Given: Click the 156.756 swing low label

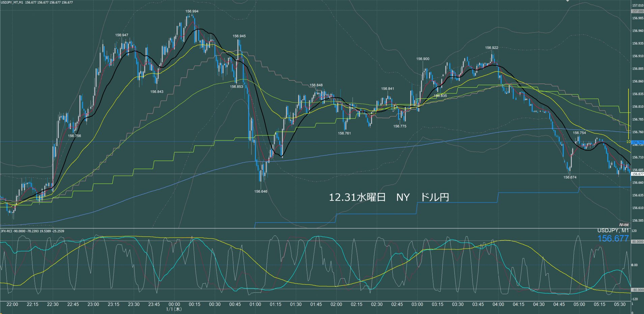Looking at the screenshot, I should (74, 136).
